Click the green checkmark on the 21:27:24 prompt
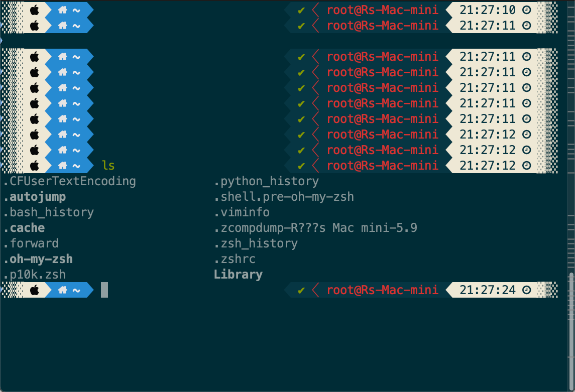575x392 pixels. coord(301,290)
